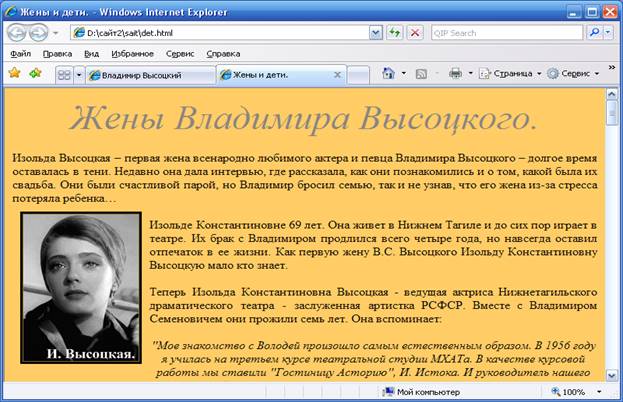Click the search magnifier button
The width and height of the screenshot is (623, 402).
[x=594, y=33]
